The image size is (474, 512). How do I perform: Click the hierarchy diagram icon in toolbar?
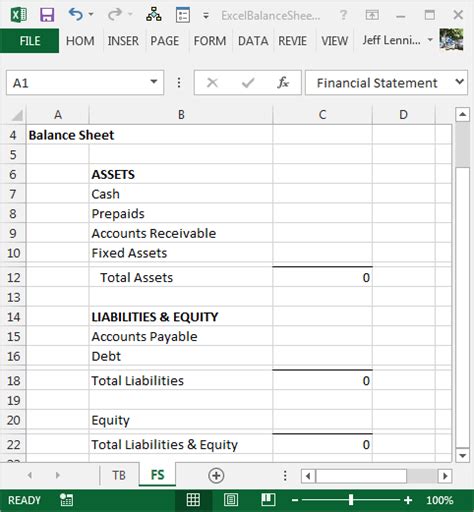click(x=154, y=15)
